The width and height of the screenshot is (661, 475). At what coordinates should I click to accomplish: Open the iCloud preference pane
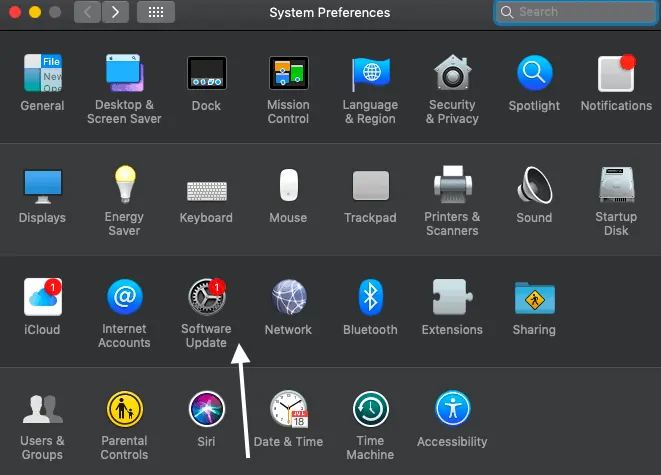(x=43, y=298)
